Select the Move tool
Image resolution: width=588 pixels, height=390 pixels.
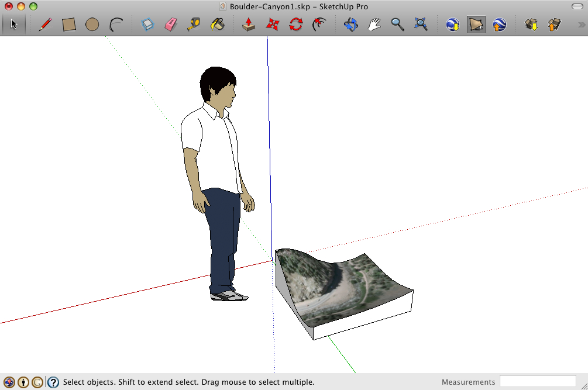tap(272, 25)
